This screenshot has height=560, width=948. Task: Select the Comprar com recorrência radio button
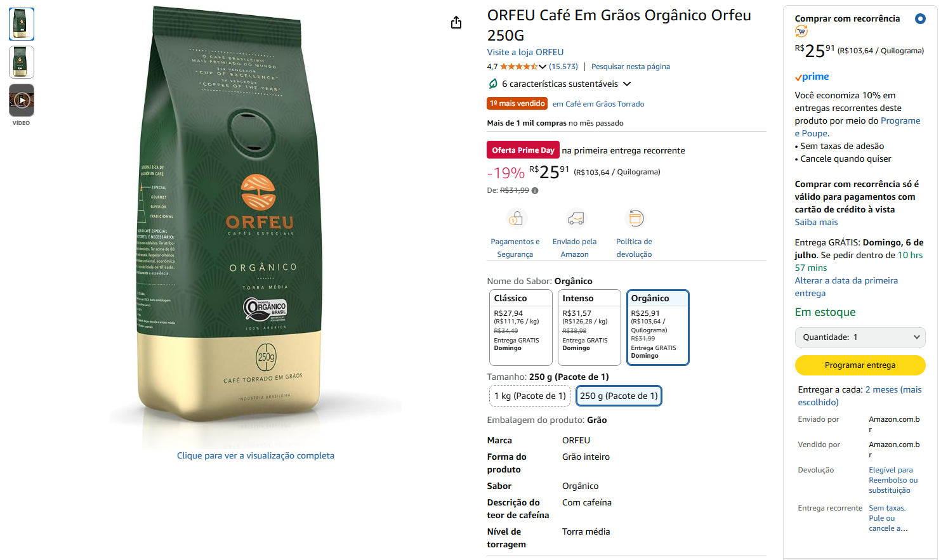[x=920, y=18]
